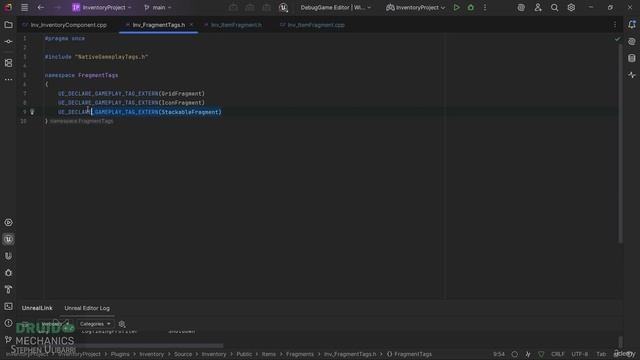Viewport: 640px width, 360px height.
Task: Change CRLF line separator setting
Action: 558,354
